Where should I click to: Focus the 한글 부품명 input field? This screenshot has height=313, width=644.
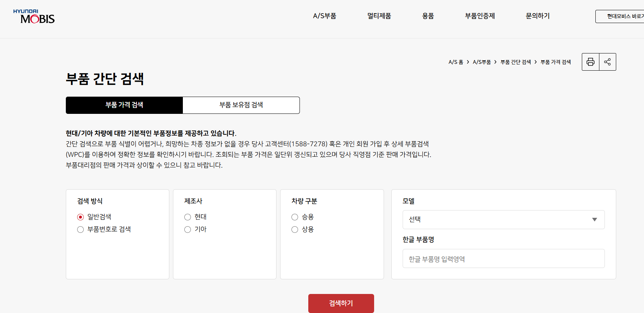[x=504, y=258]
